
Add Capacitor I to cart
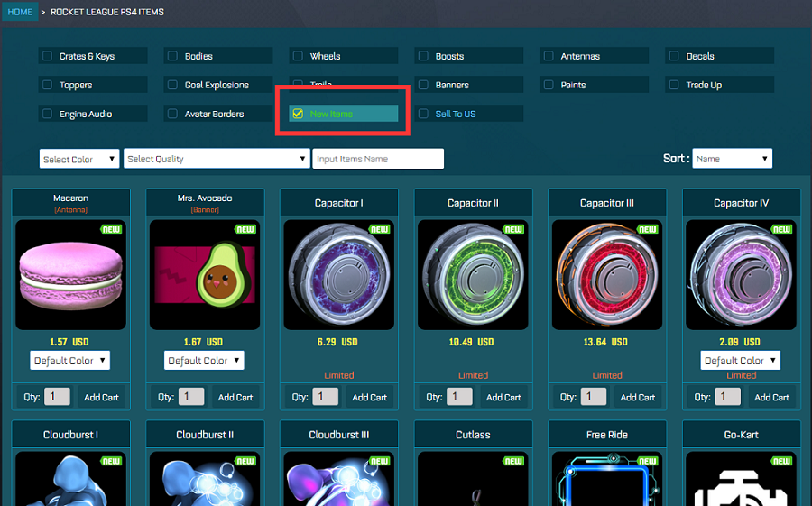tap(370, 397)
